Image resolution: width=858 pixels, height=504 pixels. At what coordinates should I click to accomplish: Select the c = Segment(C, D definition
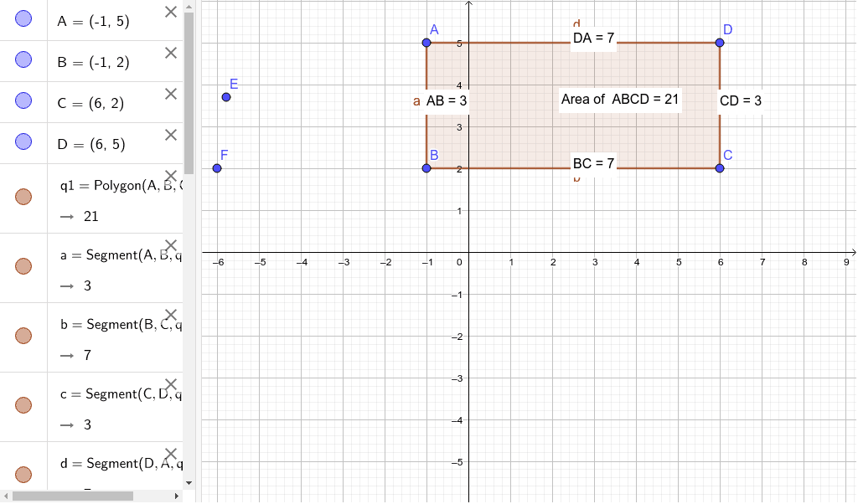(121, 394)
